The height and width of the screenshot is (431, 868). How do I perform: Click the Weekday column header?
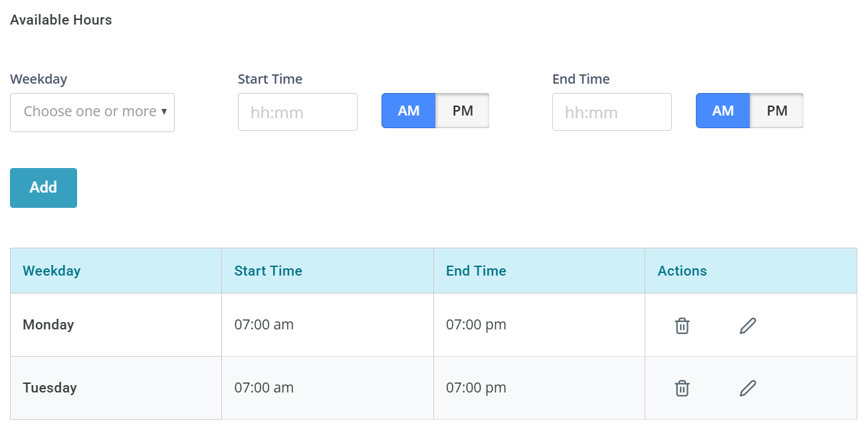(x=51, y=271)
